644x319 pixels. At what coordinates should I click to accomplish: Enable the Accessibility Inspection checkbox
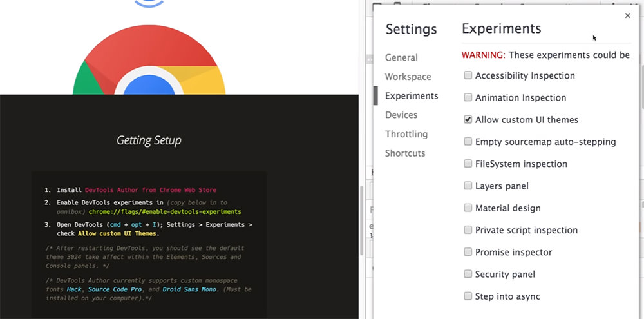(x=468, y=75)
